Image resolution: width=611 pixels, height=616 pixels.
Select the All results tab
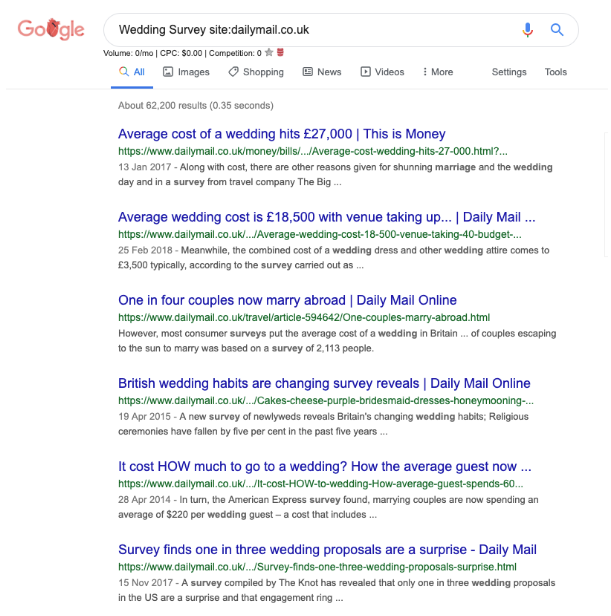(x=132, y=72)
